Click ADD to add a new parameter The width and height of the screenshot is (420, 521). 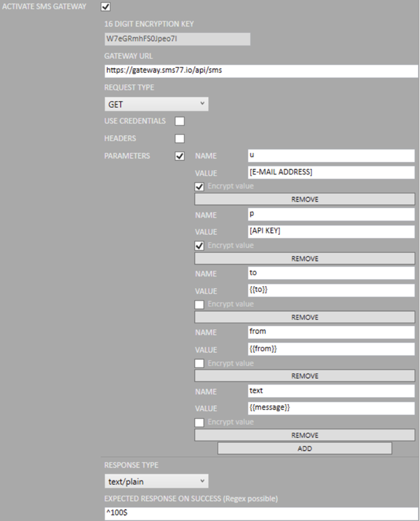305,448
